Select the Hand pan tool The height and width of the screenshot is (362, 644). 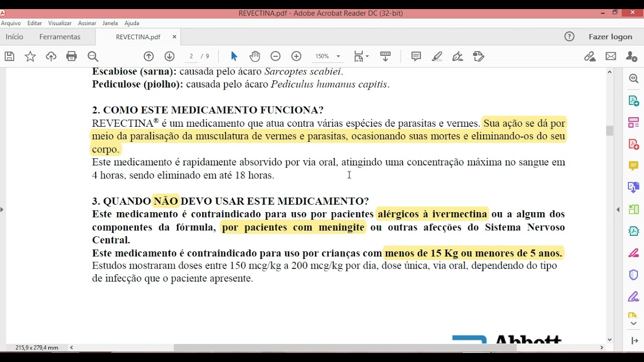(x=255, y=56)
